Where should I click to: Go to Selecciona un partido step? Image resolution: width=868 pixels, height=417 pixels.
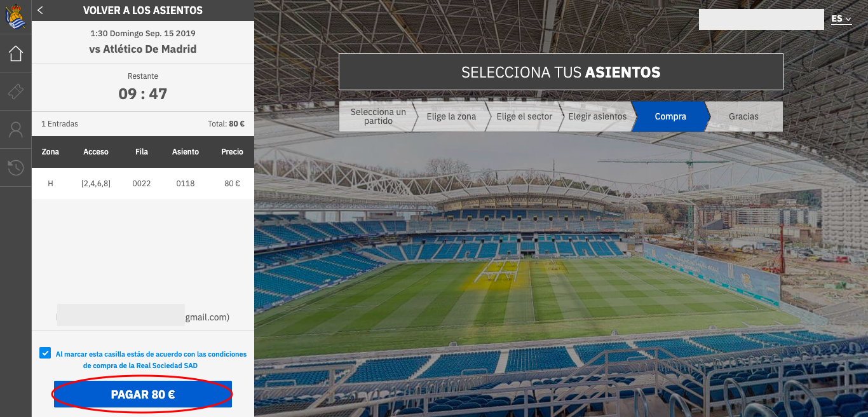pos(378,116)
